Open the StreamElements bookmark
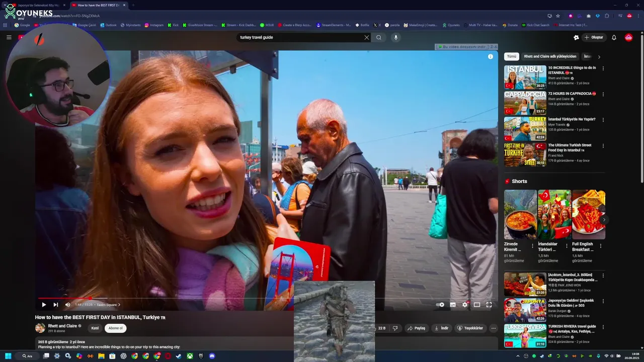The height and width of the screenshot is (362, 644). pyautogui.click(x=334, y=25)
